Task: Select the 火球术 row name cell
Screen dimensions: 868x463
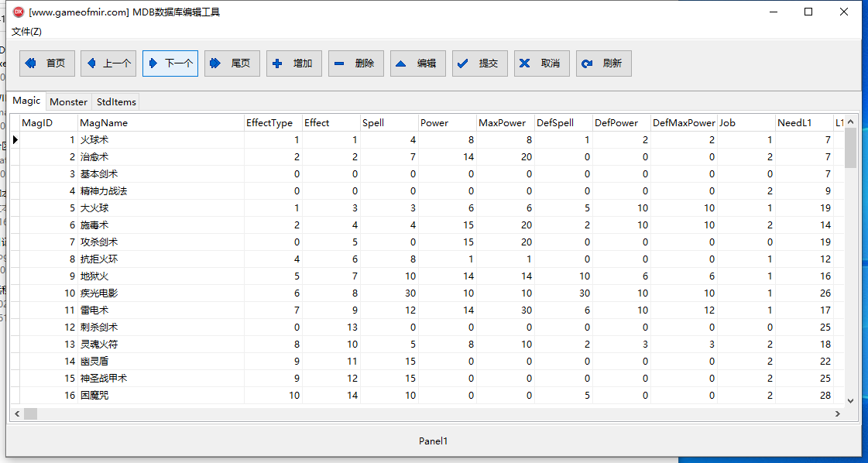Action: [161, 140]
